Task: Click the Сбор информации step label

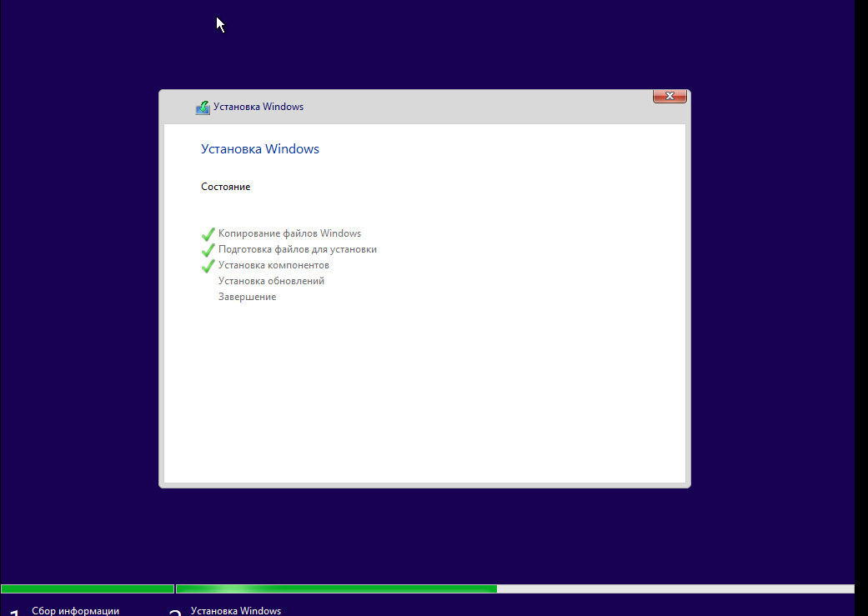Action: pos(75,610)
